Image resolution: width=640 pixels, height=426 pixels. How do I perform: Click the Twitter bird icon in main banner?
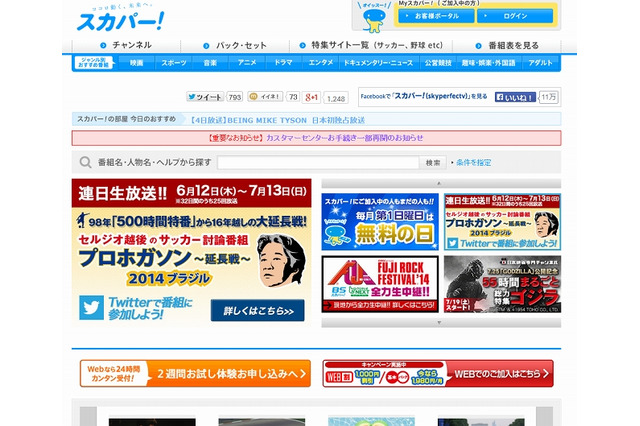(91, 307)
